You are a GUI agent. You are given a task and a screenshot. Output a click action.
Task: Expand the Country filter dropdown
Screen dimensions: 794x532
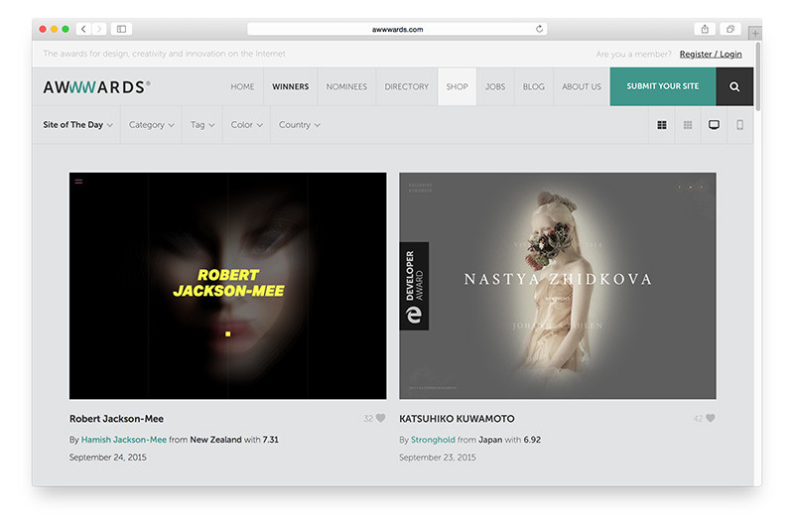300,125
